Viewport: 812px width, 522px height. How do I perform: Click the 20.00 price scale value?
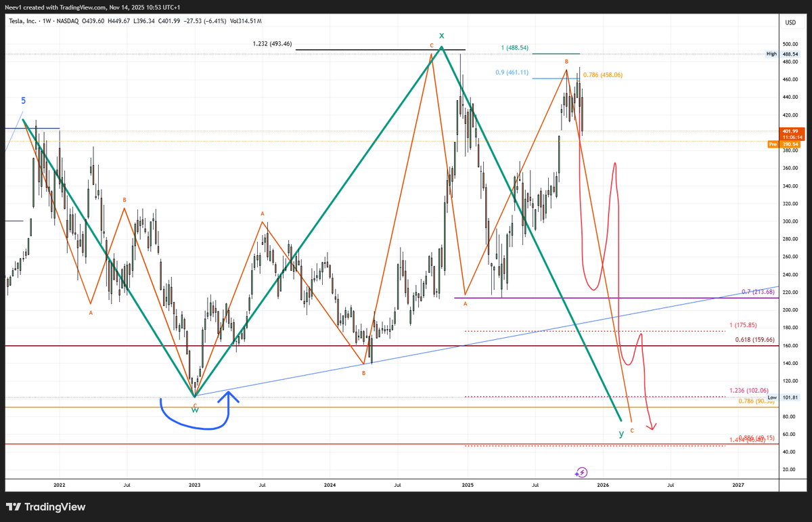point(790,469)
